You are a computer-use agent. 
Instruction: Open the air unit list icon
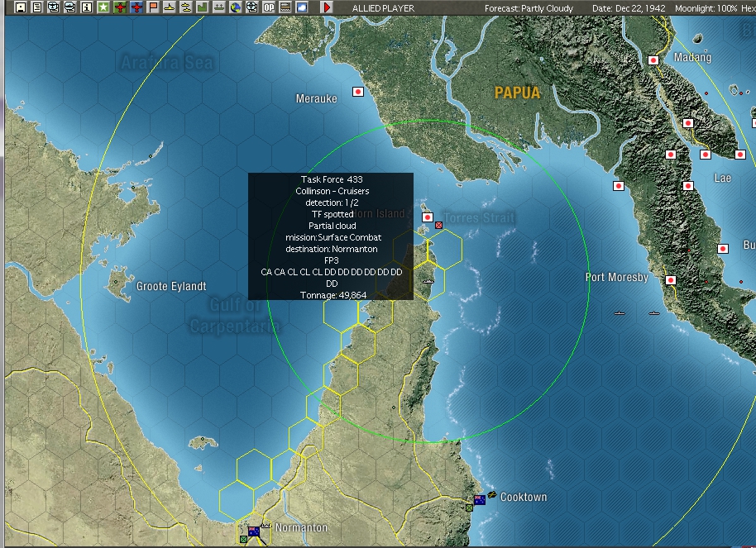pos(54,7)
